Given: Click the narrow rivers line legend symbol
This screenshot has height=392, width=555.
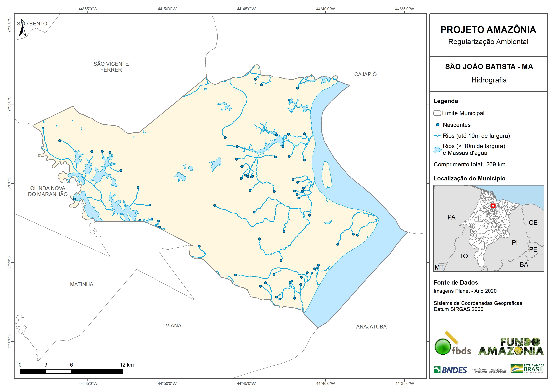Looking at the screenshot, I should click(x=437, y=136).
